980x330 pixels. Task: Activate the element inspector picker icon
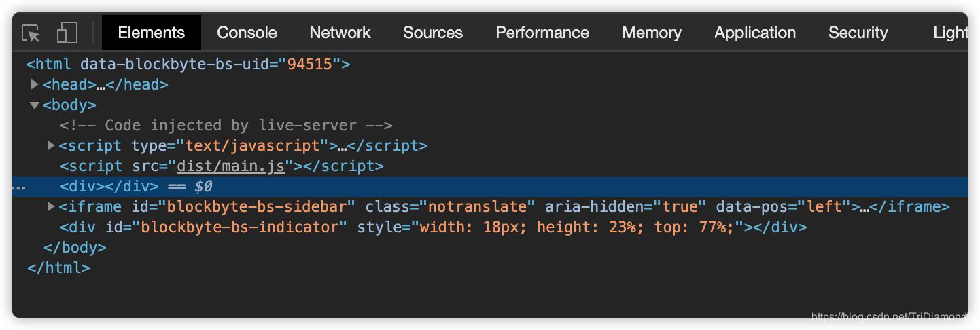click(31, 33)
